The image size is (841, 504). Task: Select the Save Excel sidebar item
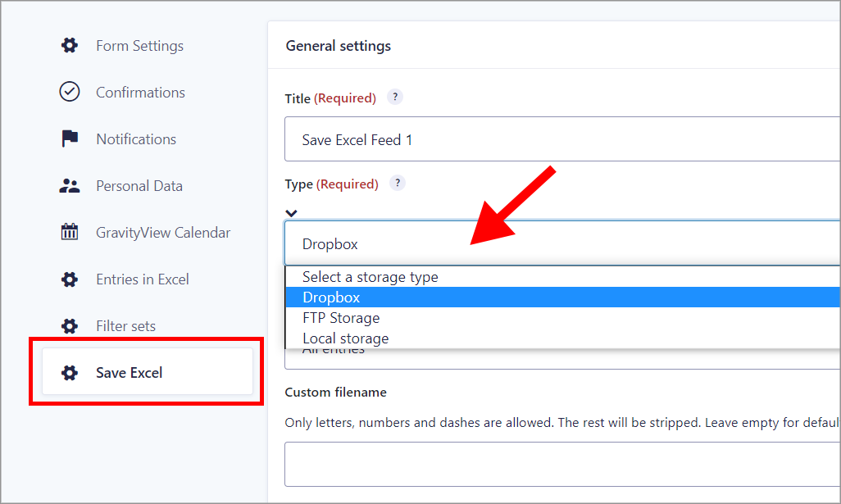[147, 371]
